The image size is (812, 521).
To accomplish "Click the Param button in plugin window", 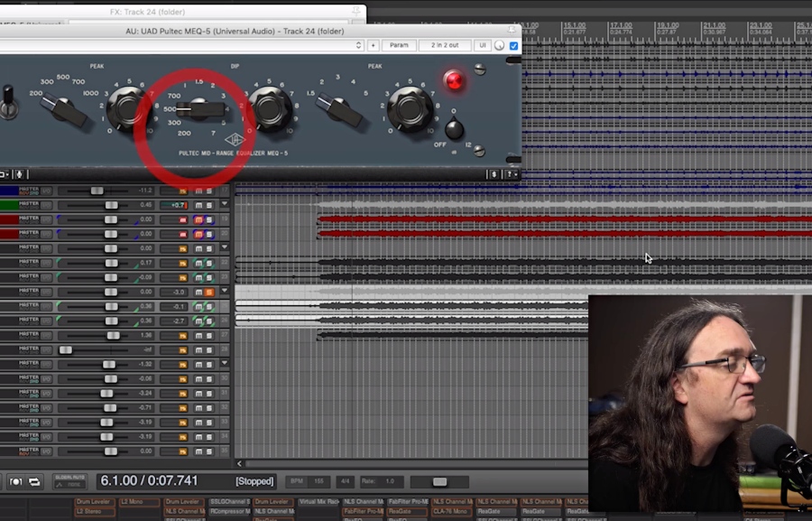I will point(399,45).
